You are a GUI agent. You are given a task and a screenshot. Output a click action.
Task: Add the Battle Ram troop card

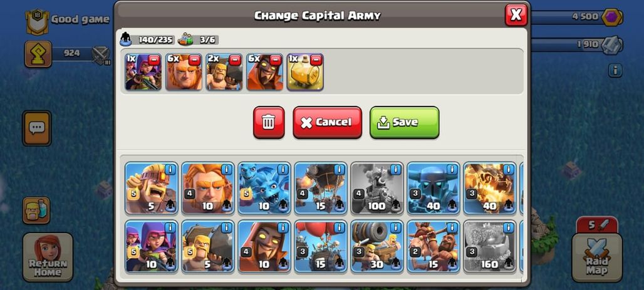click(x=207, y=246)
